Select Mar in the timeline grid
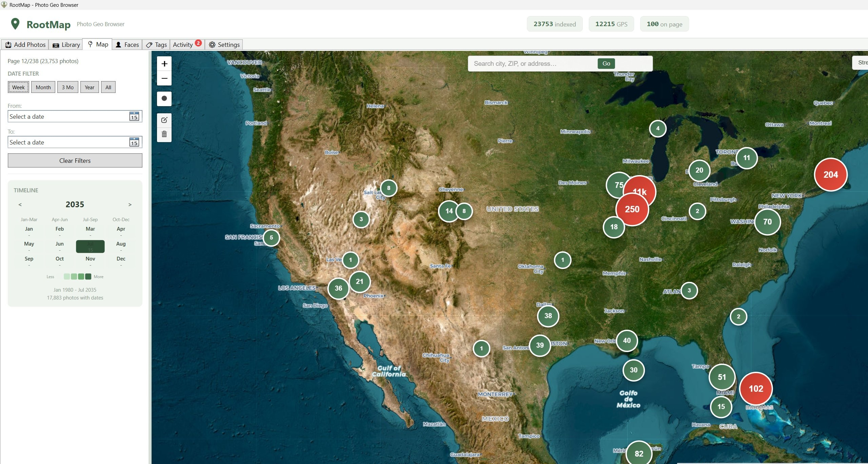This screenshot has width=868, height=464. point(90,232)
